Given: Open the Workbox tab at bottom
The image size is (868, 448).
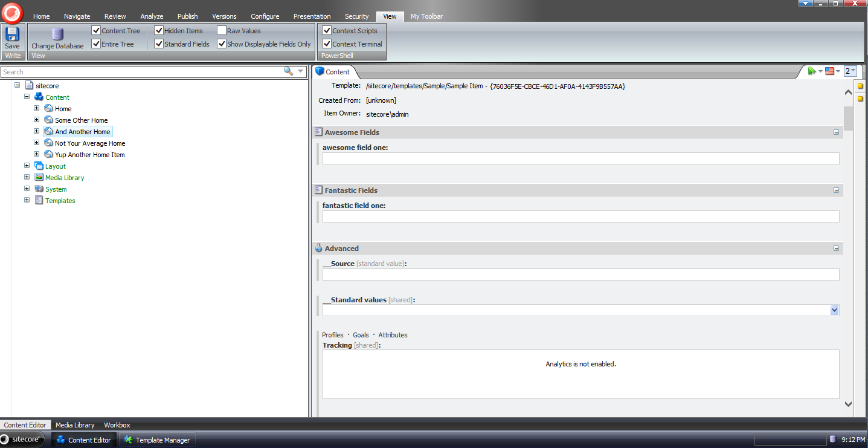Looking at the screenshot, I should point(117,425).
